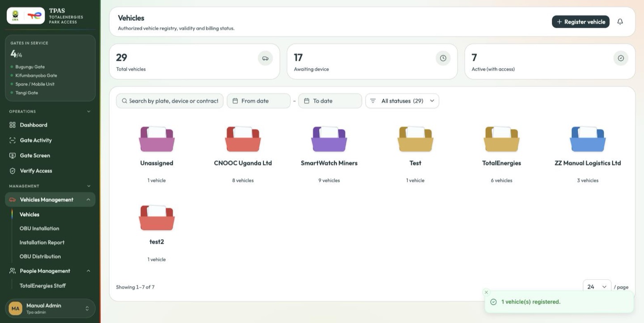
Task: Open the ZZ Manual Logistics Ltd folder icon
Action: coord(588,139)
